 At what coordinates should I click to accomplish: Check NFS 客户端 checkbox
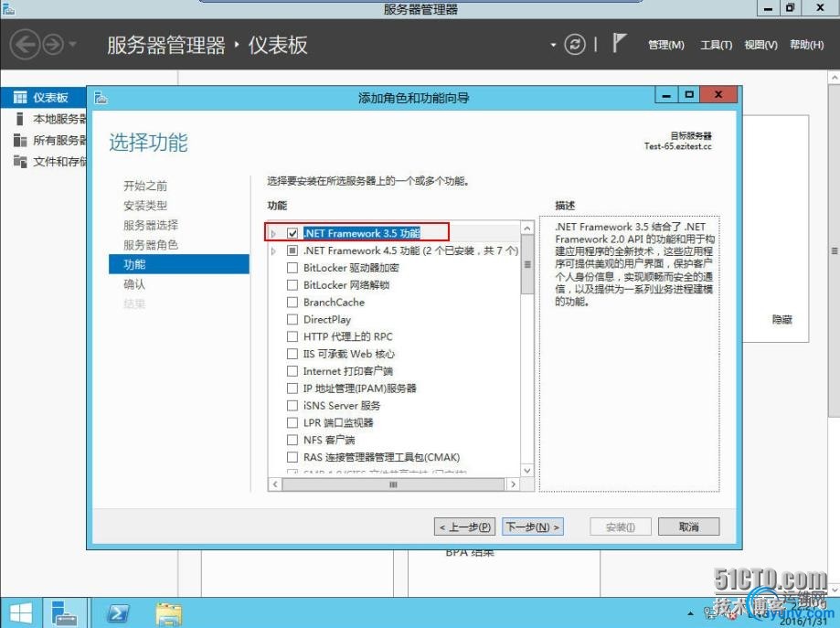[x=292, y=440]
